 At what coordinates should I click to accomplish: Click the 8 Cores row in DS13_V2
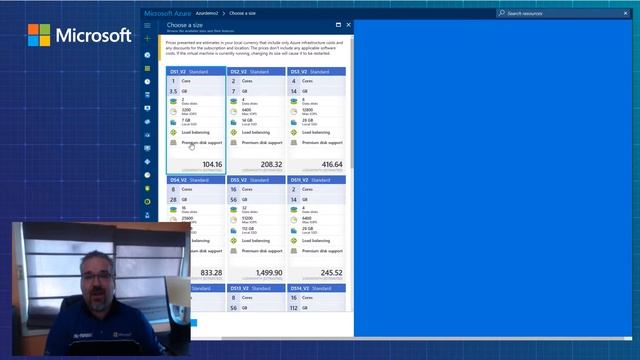(x=256, y=298)
